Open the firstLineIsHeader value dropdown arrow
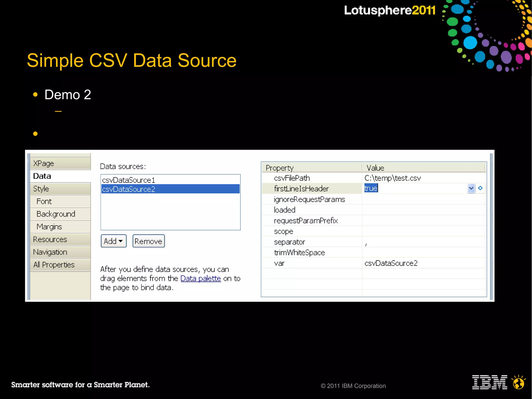 471,188
